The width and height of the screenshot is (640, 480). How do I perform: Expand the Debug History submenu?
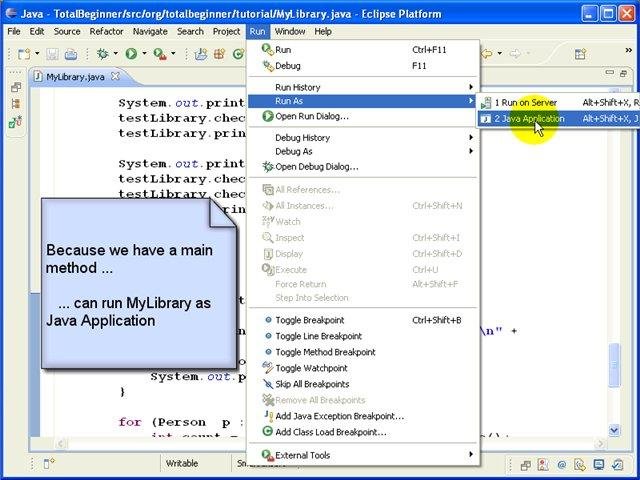(363, 138)
